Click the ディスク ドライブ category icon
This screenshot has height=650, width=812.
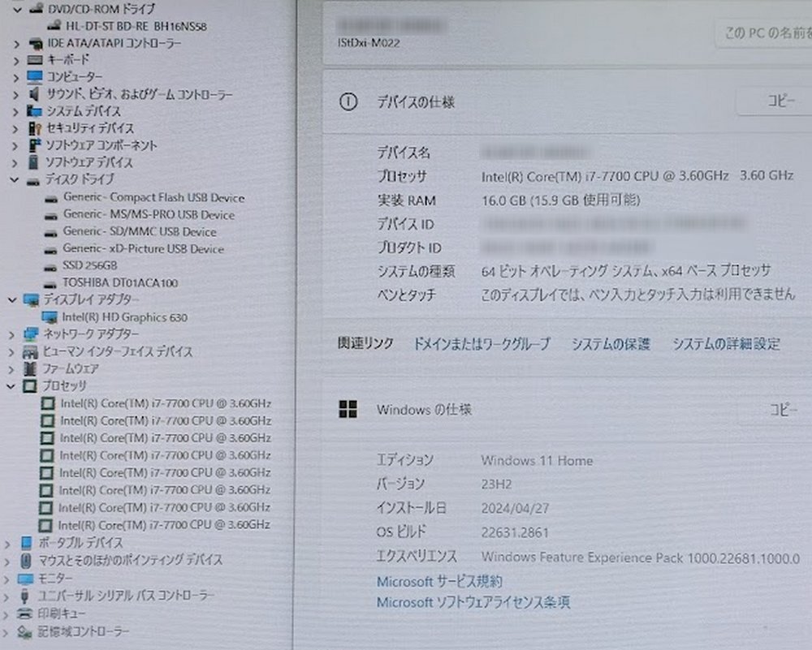(x=33, y=181)
